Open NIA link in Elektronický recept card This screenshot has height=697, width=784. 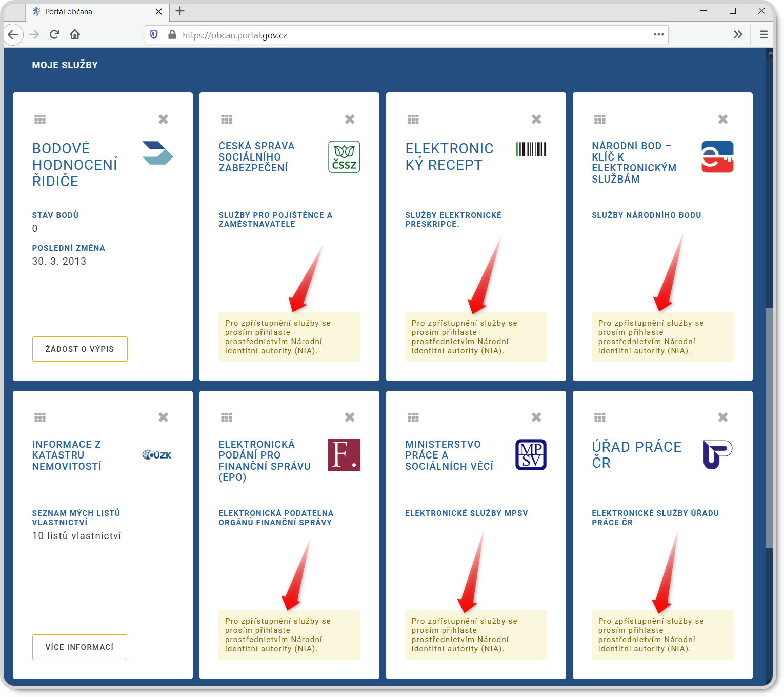coord(460,346)
